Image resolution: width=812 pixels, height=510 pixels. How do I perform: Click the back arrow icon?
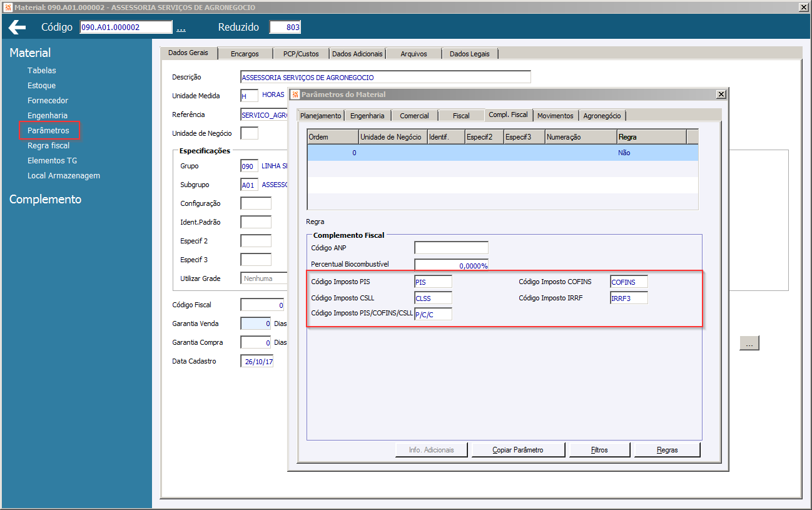point(18,28)
